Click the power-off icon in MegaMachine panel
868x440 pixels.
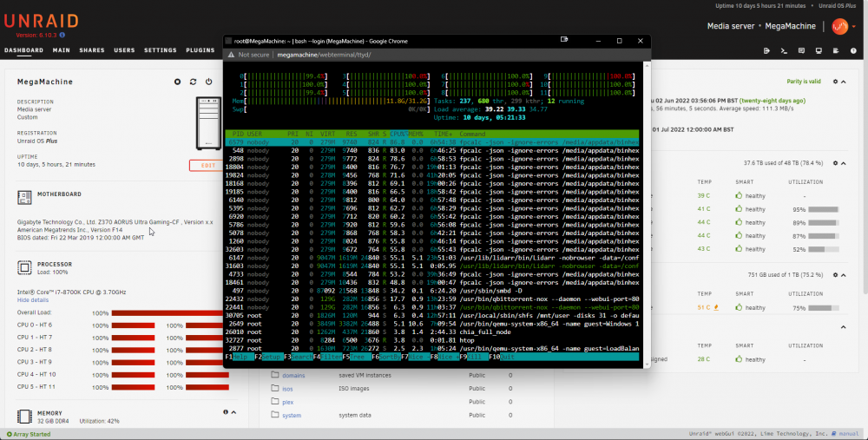click(208, 82)
